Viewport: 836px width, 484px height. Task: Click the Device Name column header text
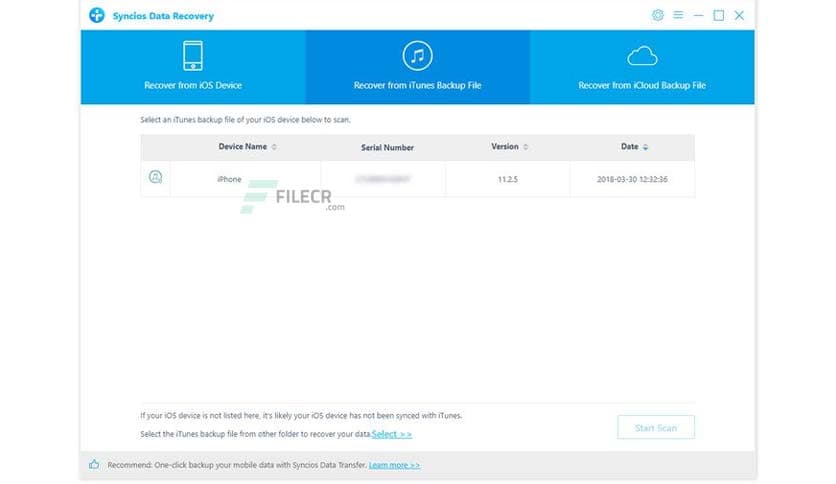pos(243,147)
